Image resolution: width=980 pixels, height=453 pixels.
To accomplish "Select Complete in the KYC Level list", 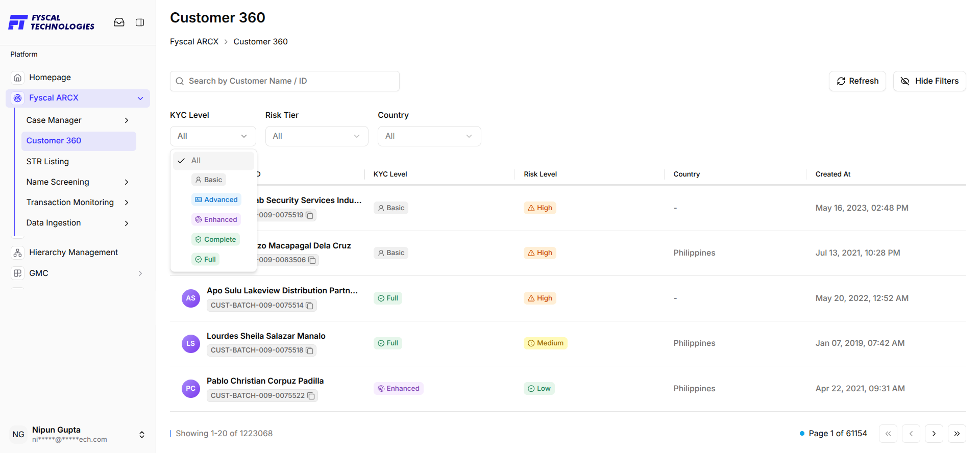I will click(x=215, y=240).
